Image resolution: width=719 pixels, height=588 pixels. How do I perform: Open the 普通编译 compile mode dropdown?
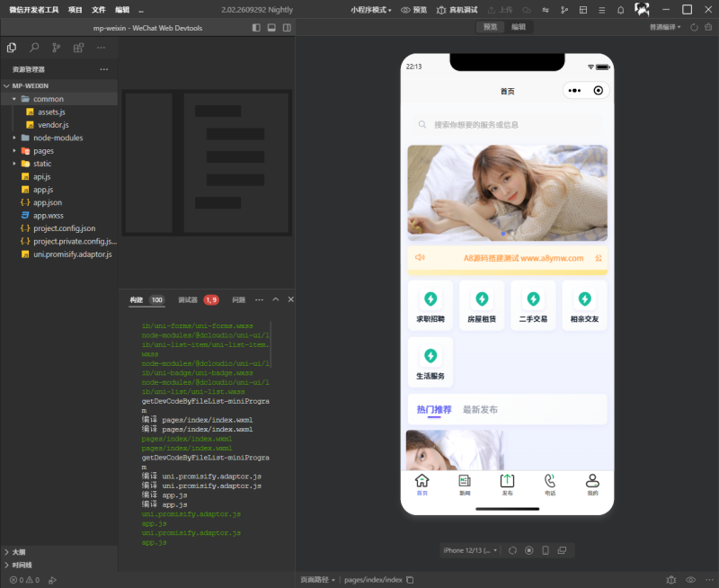point(665,28)
